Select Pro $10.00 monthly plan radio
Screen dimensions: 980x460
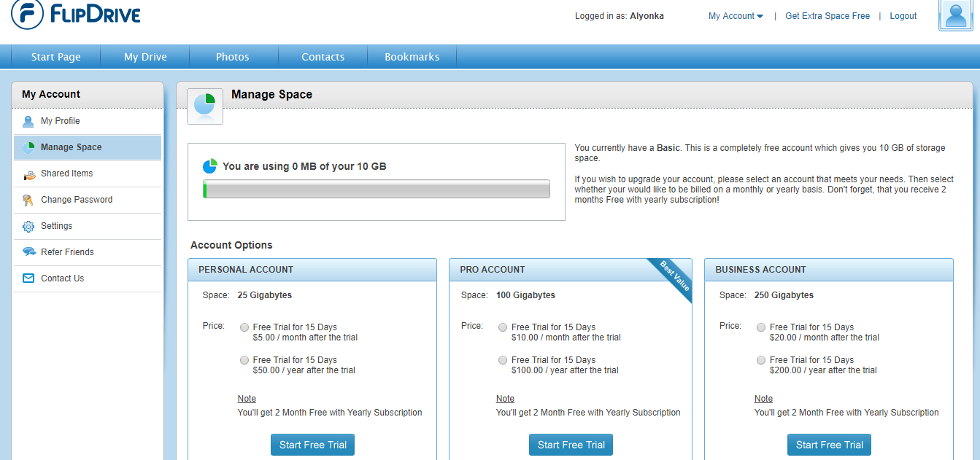pyautogui.click(x=503, y=327)
